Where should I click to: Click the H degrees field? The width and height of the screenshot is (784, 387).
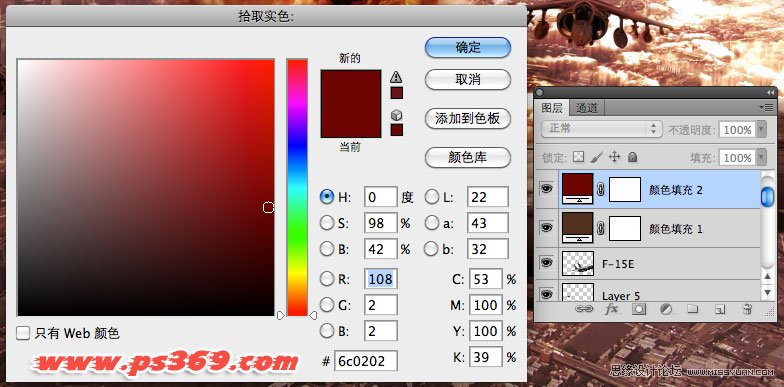(x=380, y=197)
